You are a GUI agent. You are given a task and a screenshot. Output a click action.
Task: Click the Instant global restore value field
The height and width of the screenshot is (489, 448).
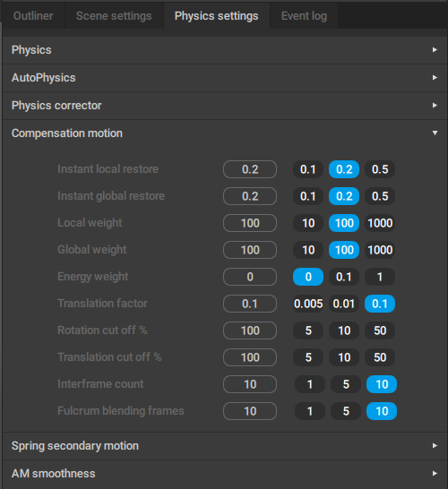[x=250, y=196]
